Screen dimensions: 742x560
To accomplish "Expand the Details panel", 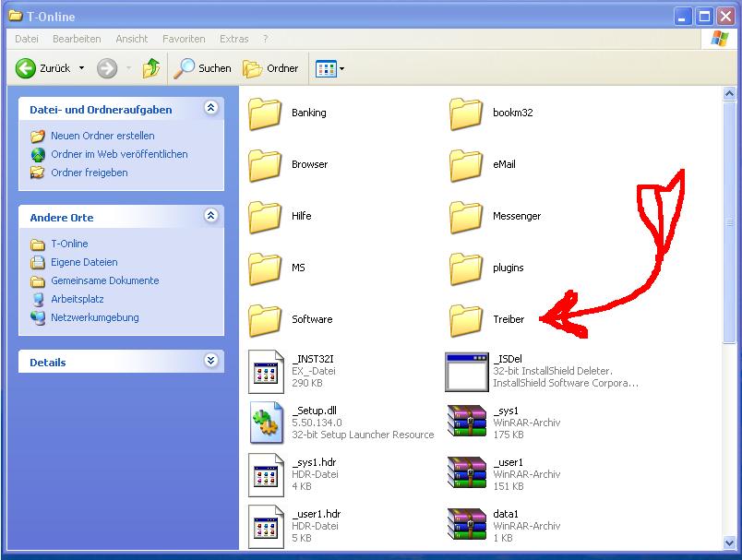I will pos(211,361).
